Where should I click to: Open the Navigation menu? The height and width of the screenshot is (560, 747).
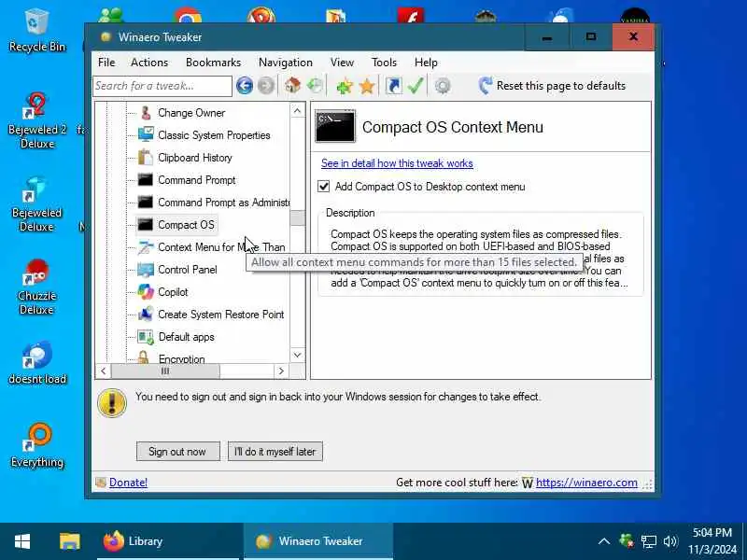coord(286,63)
